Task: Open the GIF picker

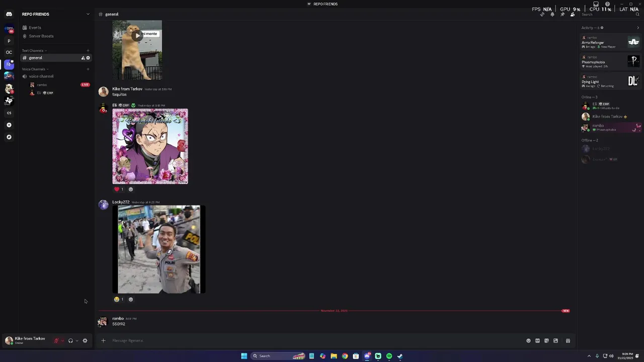Action: 537,341
